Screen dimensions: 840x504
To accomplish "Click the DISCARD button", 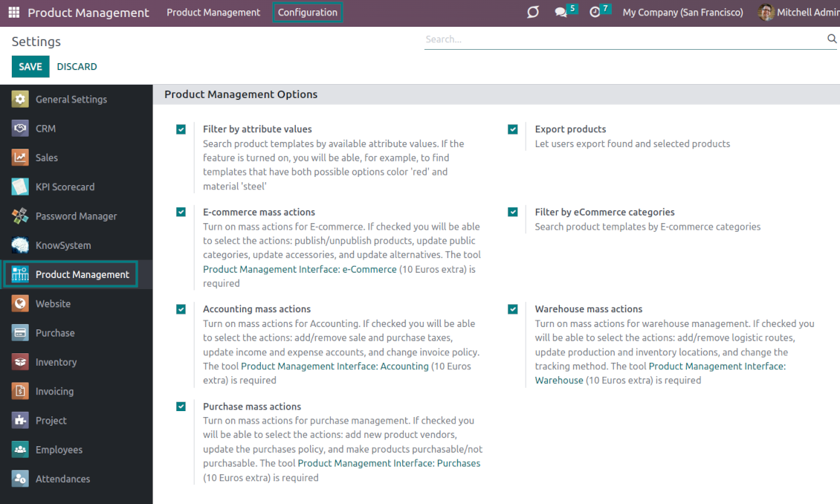I will coord(77,66).
